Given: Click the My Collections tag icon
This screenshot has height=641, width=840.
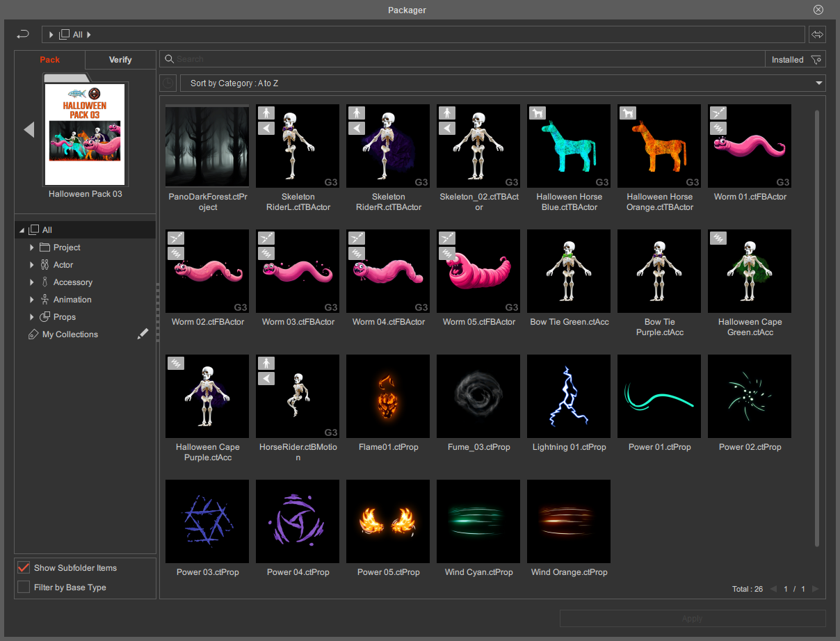Looking at the screenshot, I should 33,334.
